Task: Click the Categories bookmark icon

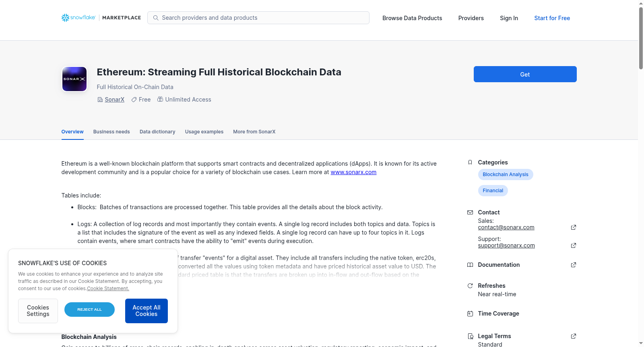Action: click(x=470, y=162)
